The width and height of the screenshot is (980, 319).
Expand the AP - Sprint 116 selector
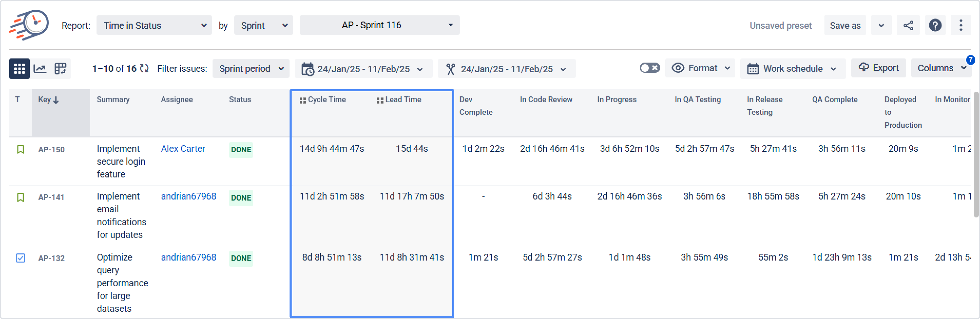tap(379, 25)
